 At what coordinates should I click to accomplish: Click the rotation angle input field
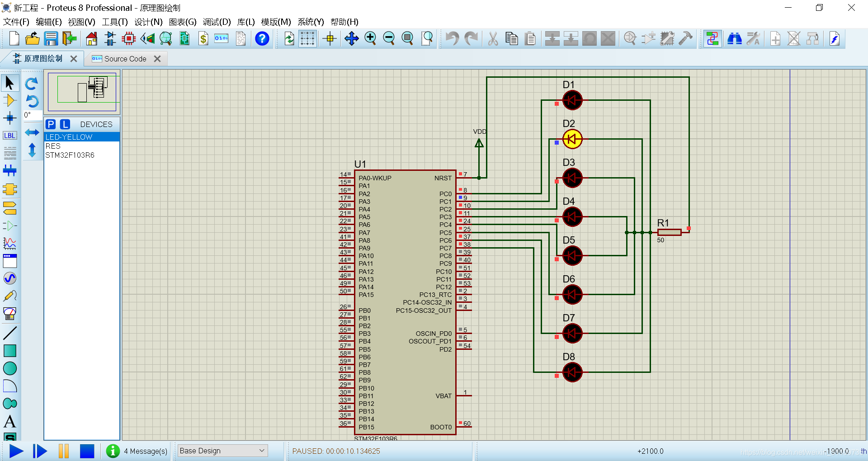[33, 115]
